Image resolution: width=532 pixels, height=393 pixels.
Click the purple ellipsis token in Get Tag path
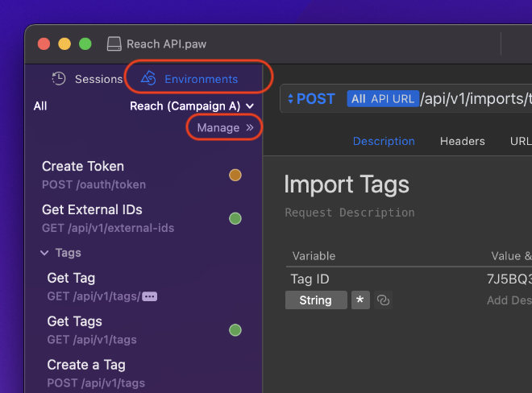[x=150, y=296]
